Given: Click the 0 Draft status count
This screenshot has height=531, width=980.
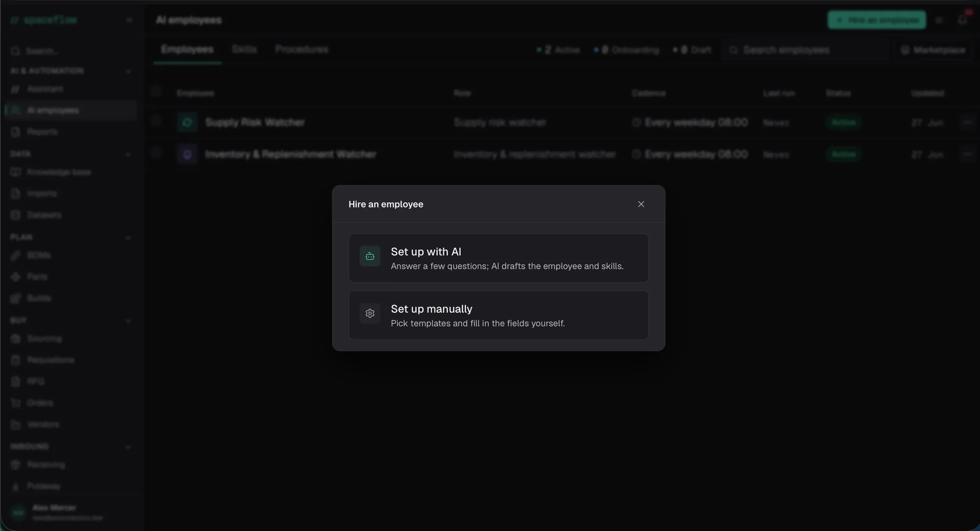Looking at the screenshot, I should pos(692,50).
